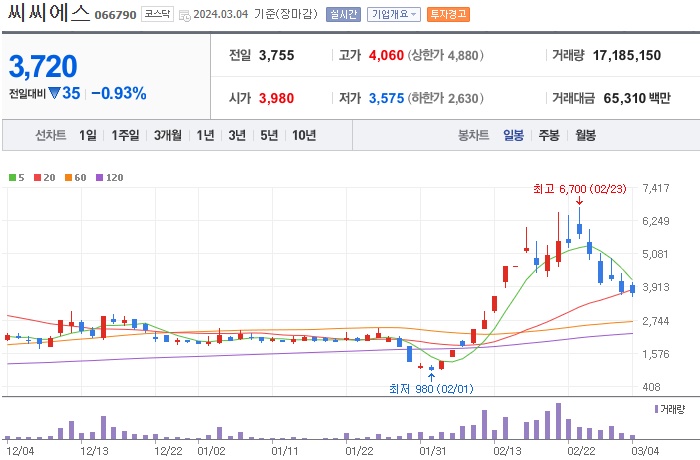
Task: Click the purple 거래량 legend marker
Action: (x=657, y=409)
